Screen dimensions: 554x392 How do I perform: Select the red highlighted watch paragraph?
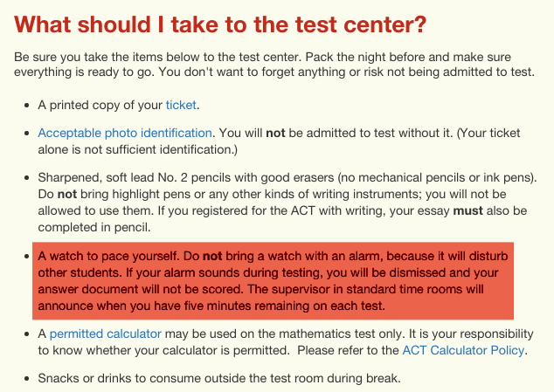(x=273, y=282)
